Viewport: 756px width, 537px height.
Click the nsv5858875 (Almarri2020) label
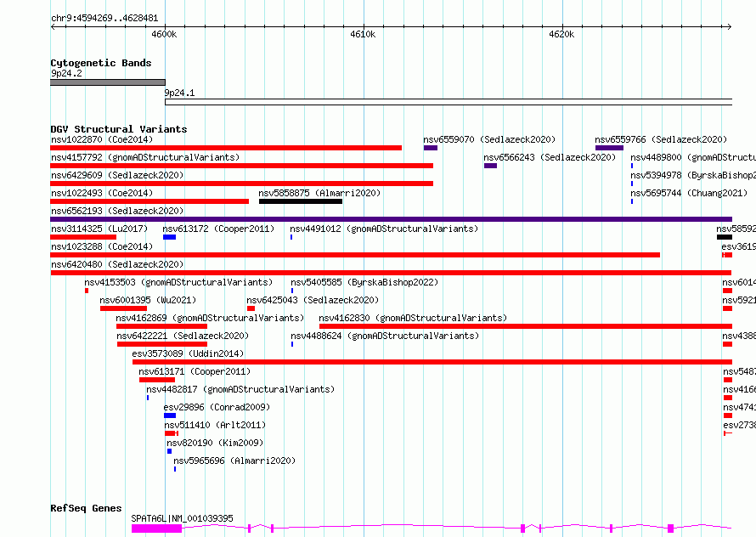tap(319, 193)
